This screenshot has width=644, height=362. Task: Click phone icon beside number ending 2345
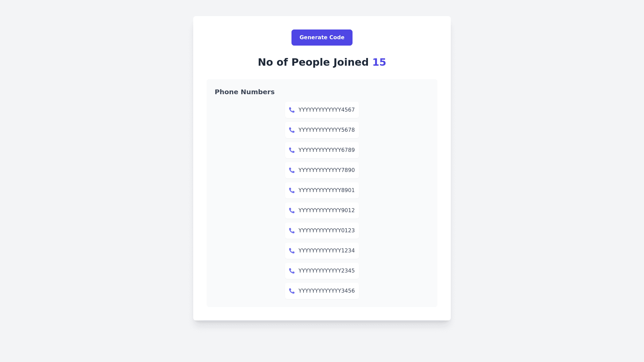pyautogui.click(x=292, y=271)
